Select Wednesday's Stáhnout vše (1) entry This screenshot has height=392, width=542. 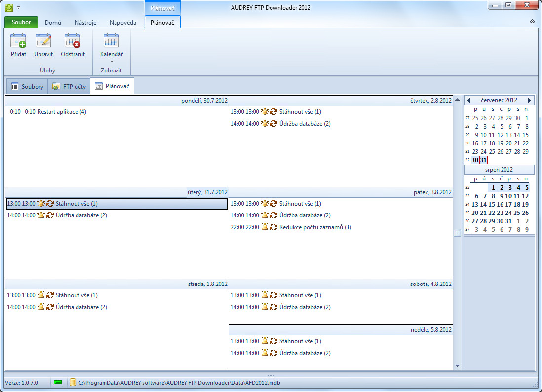coord(117,295)
